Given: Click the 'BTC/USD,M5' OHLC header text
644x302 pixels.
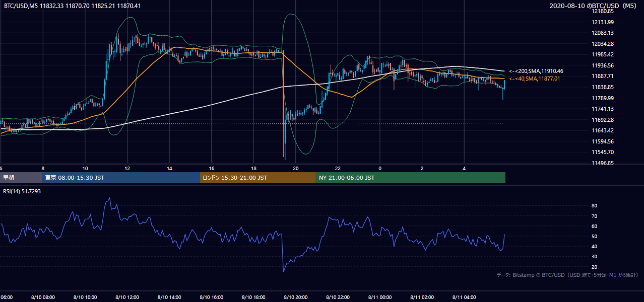Looking at the screenshot, I should [72, 6].
